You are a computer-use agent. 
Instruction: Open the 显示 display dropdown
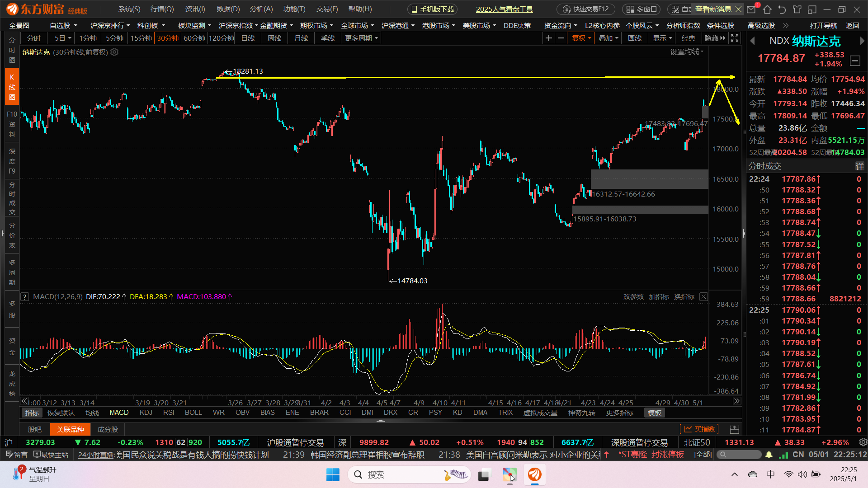pyautogui.click(x=662, y=38)
